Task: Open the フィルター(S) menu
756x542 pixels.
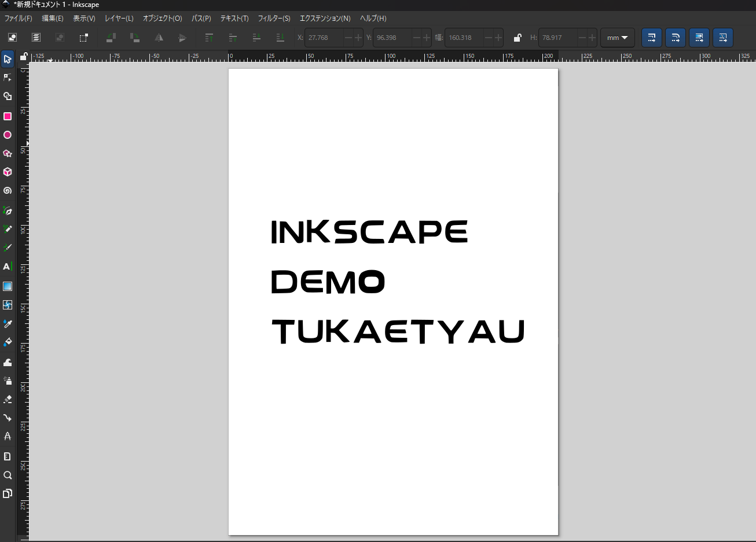Action: coord(274,19)
